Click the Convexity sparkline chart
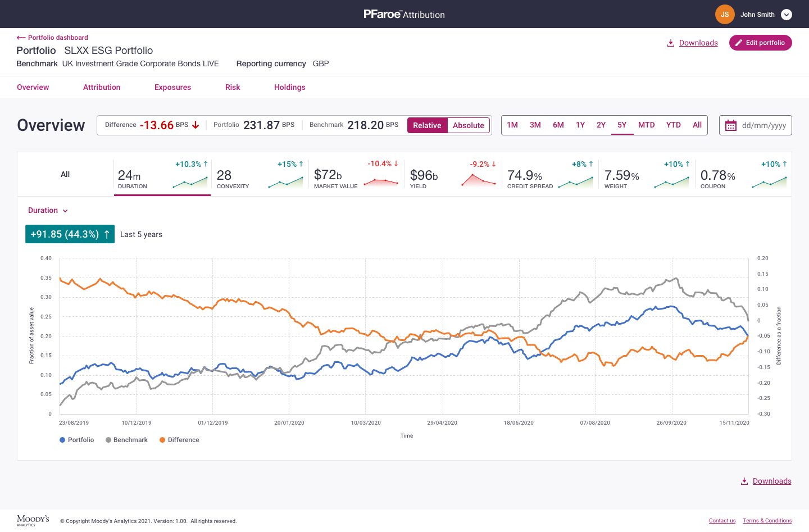 (286, 182)
